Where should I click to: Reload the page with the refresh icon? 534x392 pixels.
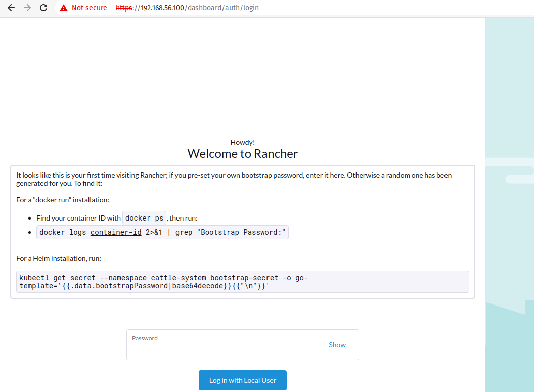pos(43,8)
